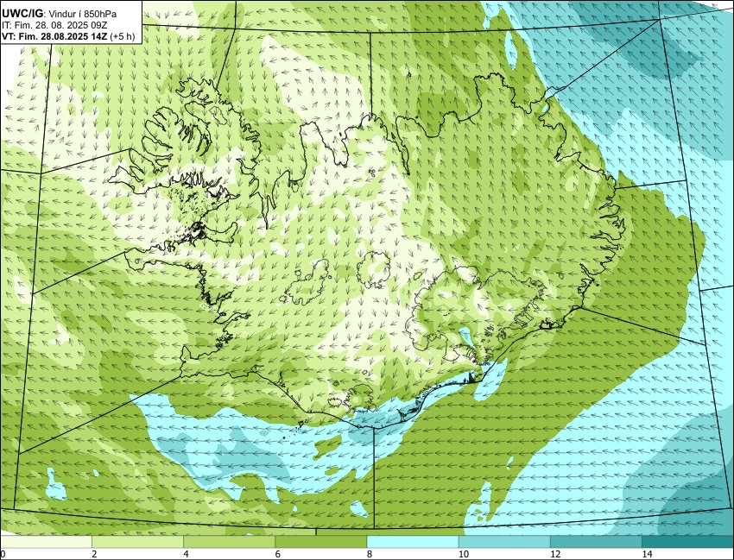The image size is (734, 560).
Task: Click the 4-6 color legend segment
Action: 229,542
